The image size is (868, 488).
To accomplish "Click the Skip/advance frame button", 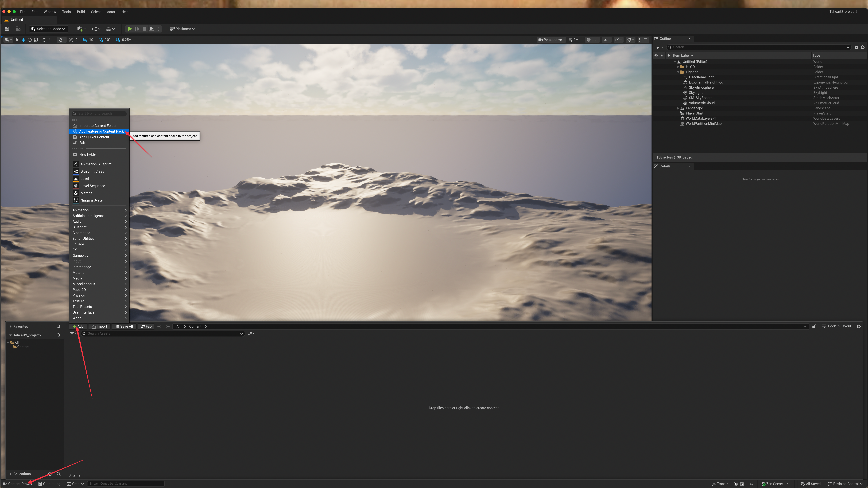I will tap(137, 29).
